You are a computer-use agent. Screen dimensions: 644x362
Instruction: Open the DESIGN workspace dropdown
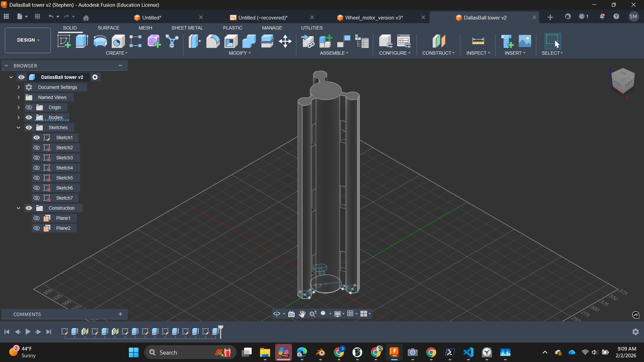tap(28, 40)
